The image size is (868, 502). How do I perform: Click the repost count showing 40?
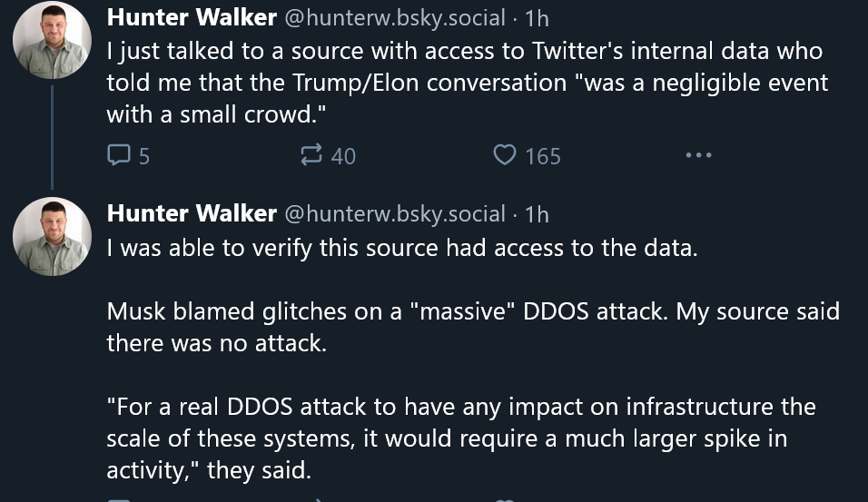pos(343,156)
